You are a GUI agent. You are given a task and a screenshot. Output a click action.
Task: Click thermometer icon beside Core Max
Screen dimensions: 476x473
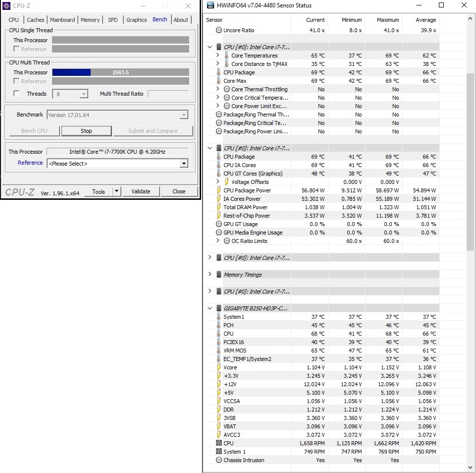(x=218, y=81)
